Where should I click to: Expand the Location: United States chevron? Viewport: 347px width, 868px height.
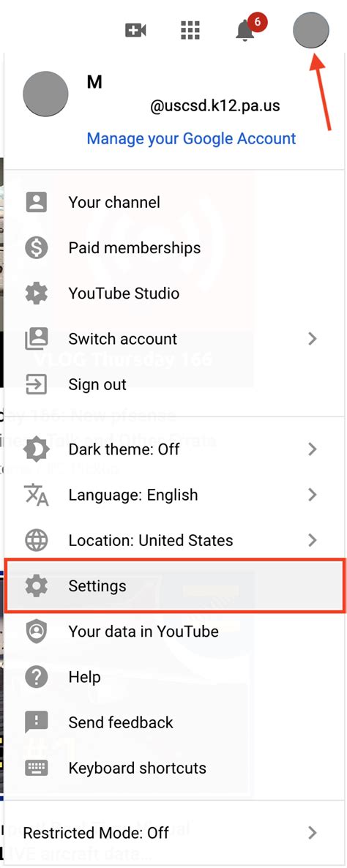coord(313,539)
